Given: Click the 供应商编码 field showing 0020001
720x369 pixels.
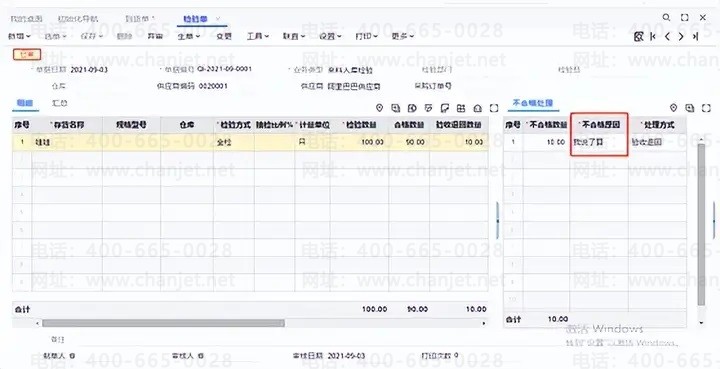Looking at the screenshot, I should (213, 86).
